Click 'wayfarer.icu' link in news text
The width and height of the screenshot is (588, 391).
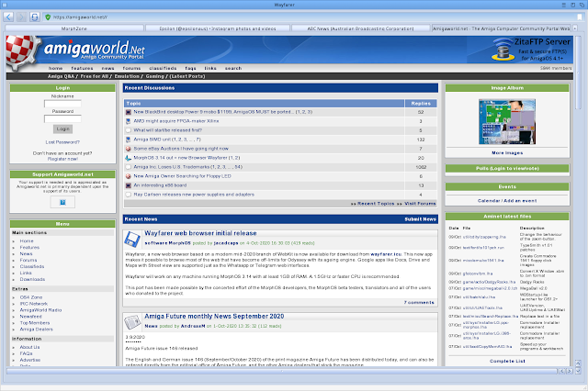(x=386, y=254)
